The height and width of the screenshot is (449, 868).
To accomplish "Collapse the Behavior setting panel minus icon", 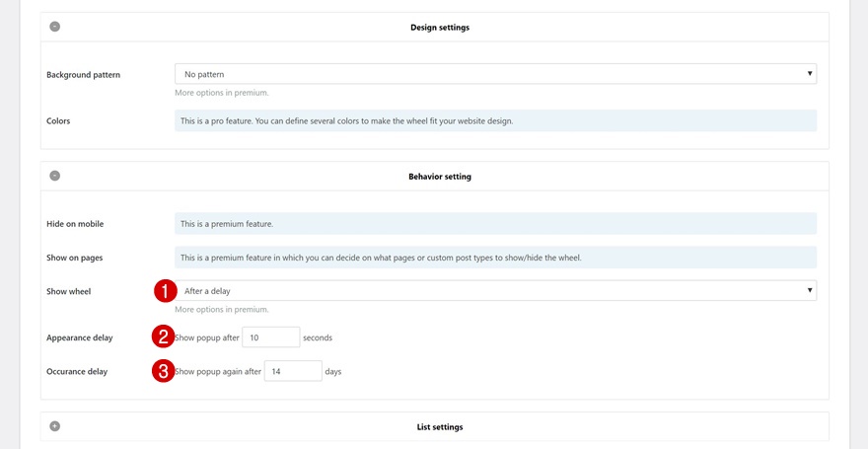I will (x=55, y=176).
